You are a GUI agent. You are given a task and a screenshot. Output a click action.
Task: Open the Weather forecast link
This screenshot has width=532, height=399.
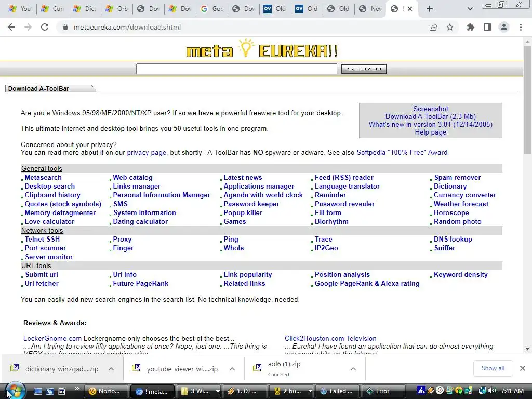pos(461,204)
